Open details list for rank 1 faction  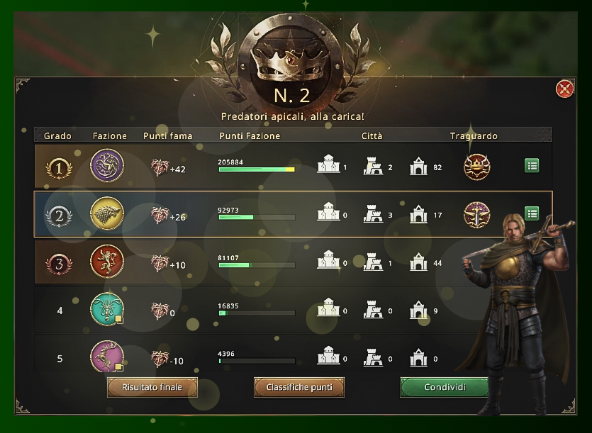coord(532,165)
